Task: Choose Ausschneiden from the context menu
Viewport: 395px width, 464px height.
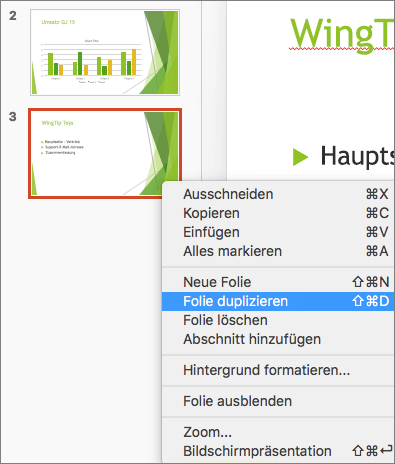Action: tap(278, 194)
